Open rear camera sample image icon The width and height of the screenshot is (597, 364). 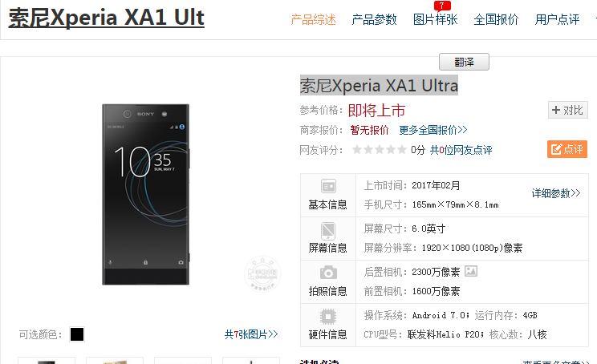[x=471, y=271]
